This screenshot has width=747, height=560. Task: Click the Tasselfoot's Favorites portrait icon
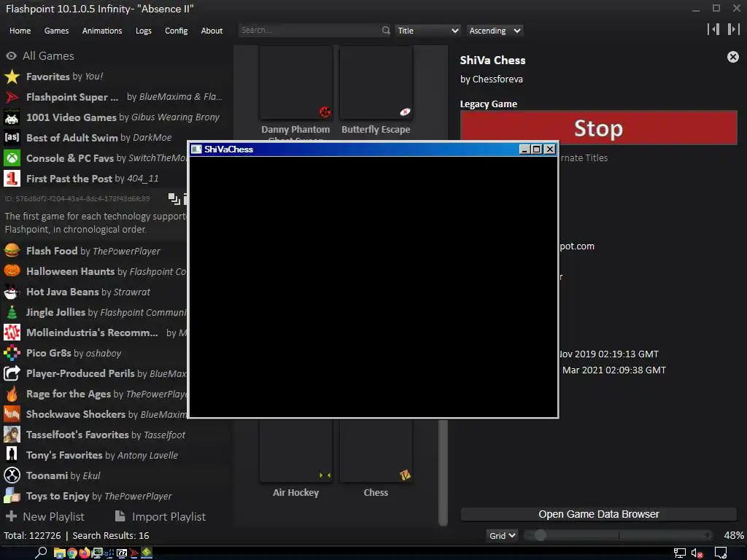click(x=12, y=435)
